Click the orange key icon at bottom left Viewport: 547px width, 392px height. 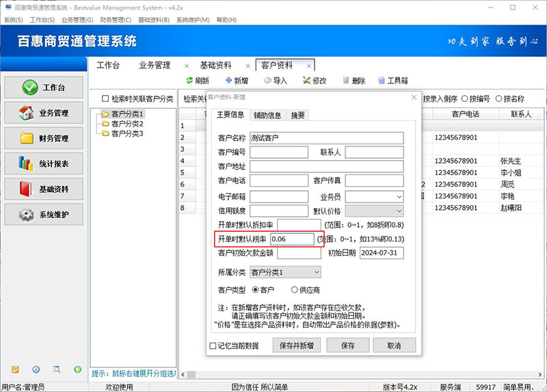coord(15,369)
